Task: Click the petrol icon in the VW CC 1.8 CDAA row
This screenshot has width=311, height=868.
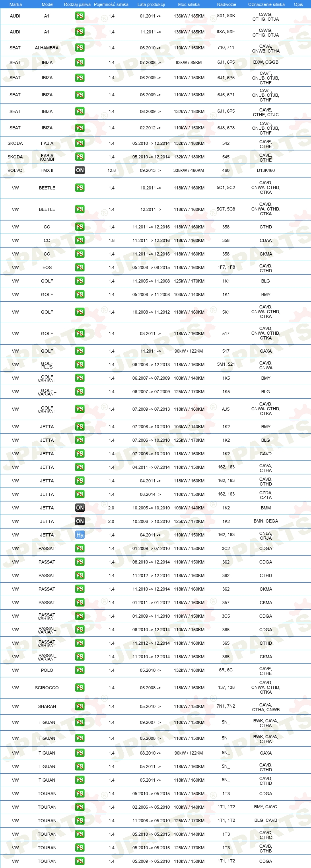Action: 80,240
